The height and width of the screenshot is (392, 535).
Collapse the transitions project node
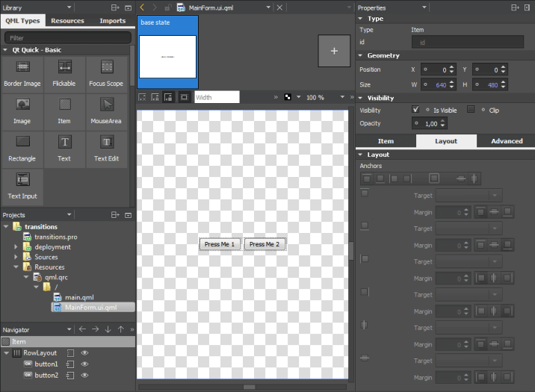pos(6,226)
